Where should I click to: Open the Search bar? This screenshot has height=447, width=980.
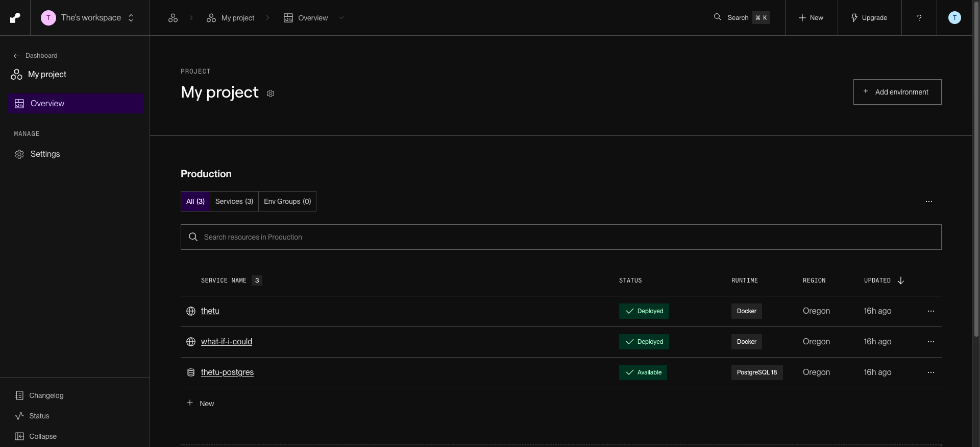point(741,18)
